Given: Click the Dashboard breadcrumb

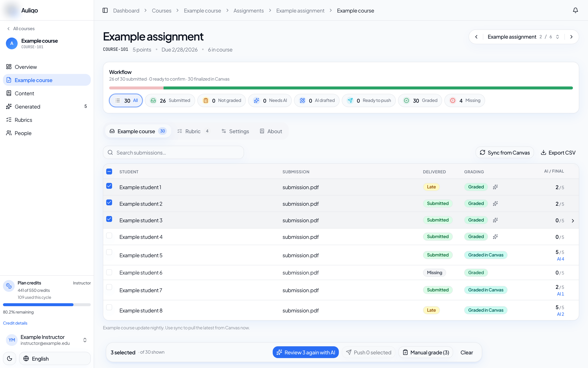Looking at the screenshot, I should click(126, 11).
